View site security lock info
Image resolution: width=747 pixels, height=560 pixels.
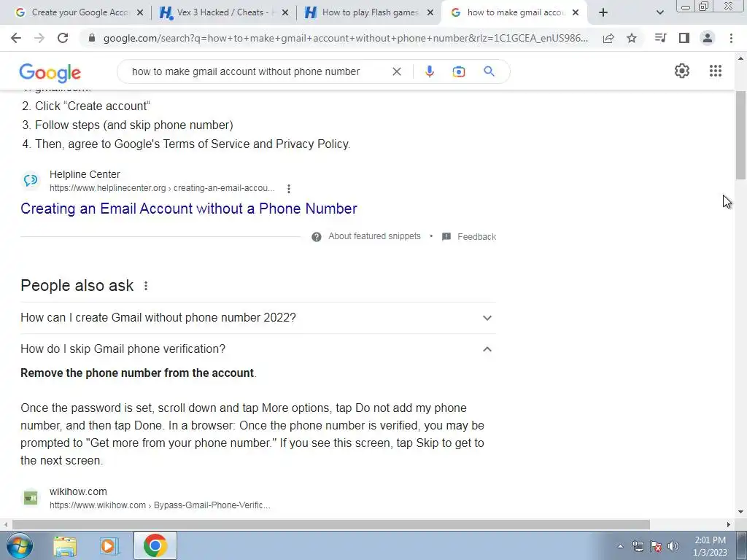92,38
